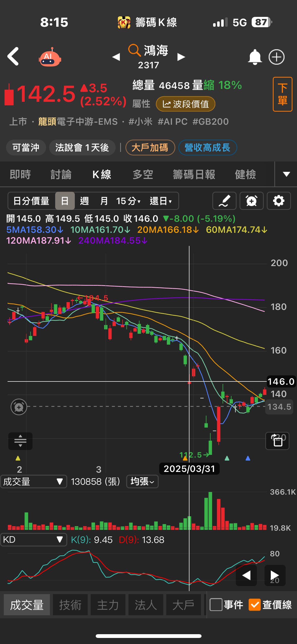The height and width of the screenshot is (644, 297).
Task: Move crosshair one day back
Action: 246,575
